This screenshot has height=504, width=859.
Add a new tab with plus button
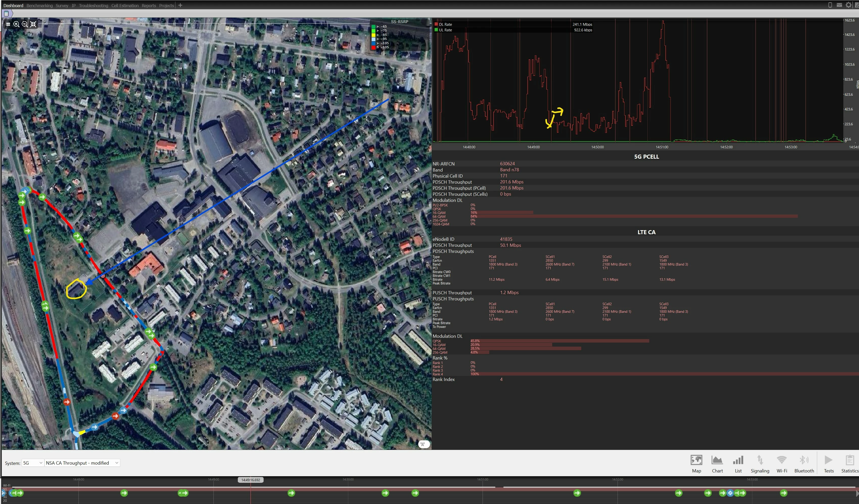tap(180, 5)
